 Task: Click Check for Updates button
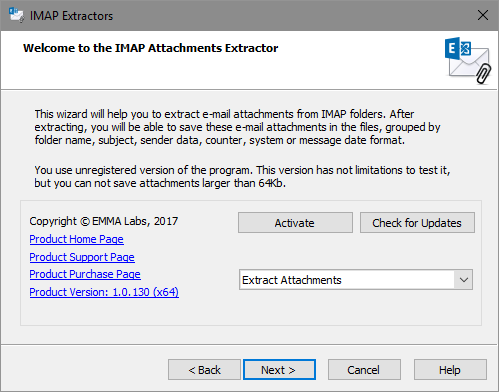pos(417,223)
